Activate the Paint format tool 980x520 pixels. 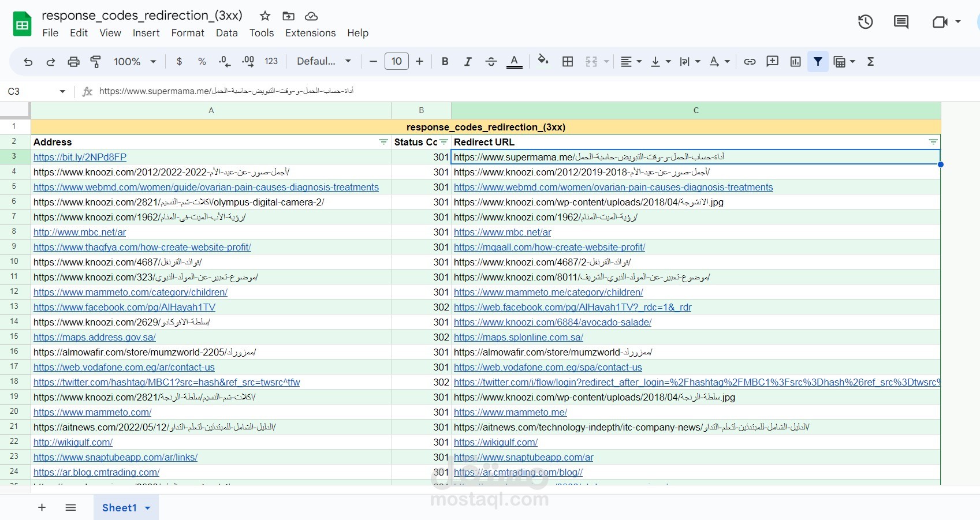pyautogui.click(x=96, y=62)
